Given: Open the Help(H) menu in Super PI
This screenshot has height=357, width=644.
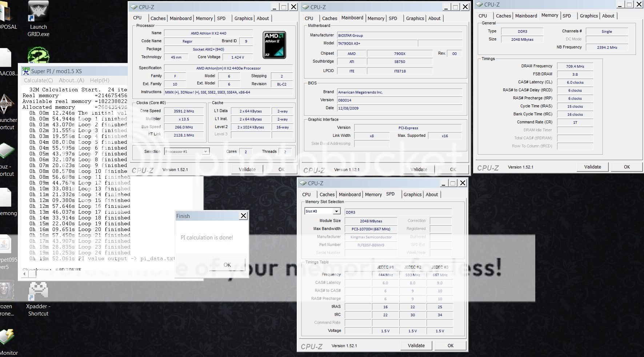Looking at the screenshot, I should pos(100,80).
